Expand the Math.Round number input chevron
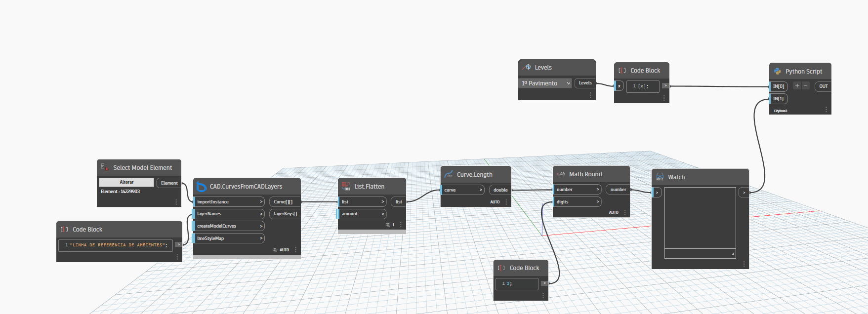868x314 pixels. click(x=598, y=190)
